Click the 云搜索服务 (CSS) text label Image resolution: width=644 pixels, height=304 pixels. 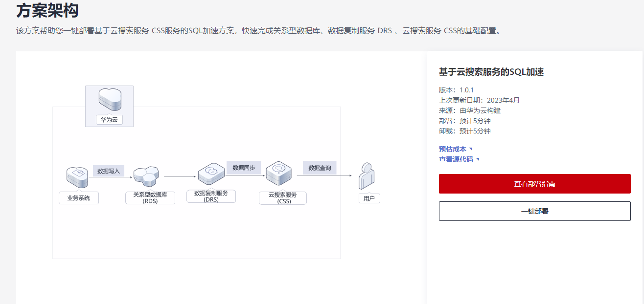(x=283, y=198)
